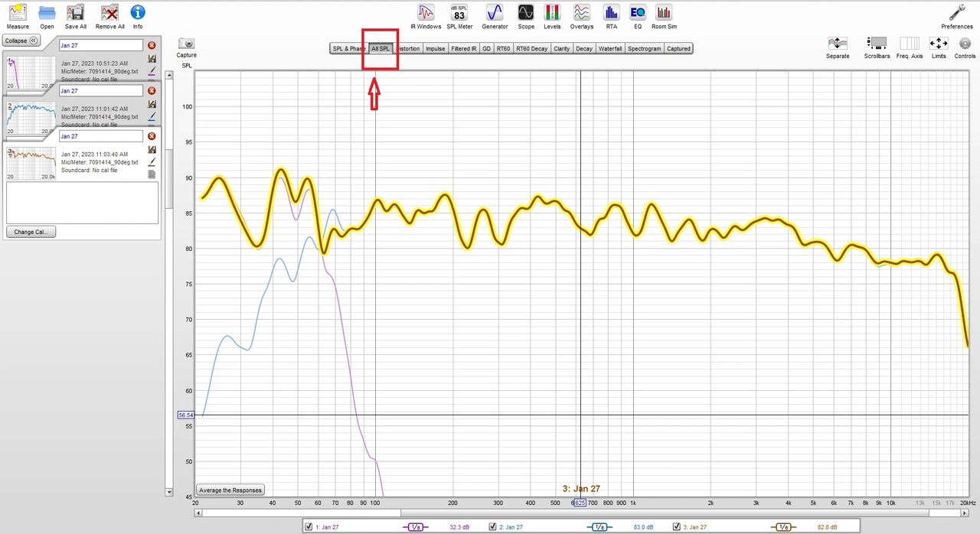The height and width of the screenshot is (534, 980).
Task: Select the All SPL tab
Action: pyautogui.click(x=381, y=48)
